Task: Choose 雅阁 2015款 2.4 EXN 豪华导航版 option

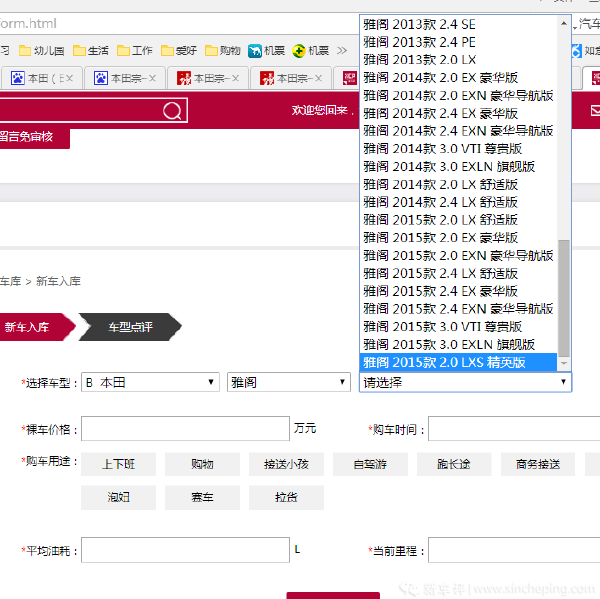Action: [x=458, y=309]
